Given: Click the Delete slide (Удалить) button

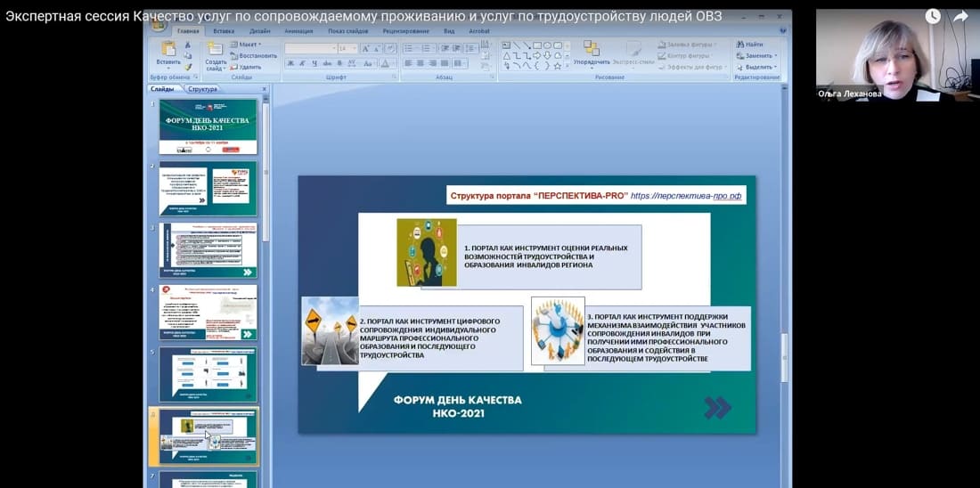Looking at the screenshot, I should (x=246, y=67).
